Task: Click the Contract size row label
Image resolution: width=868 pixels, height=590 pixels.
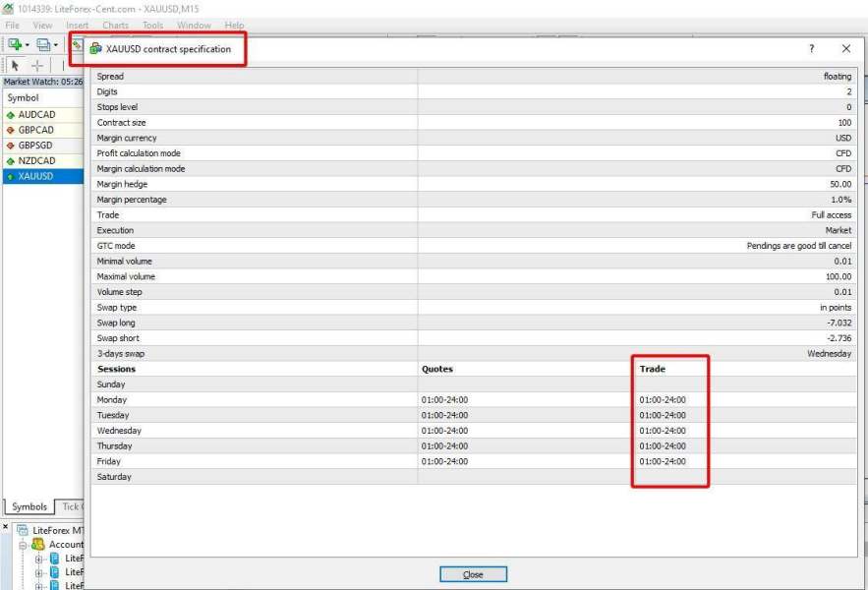Action: 121,123
